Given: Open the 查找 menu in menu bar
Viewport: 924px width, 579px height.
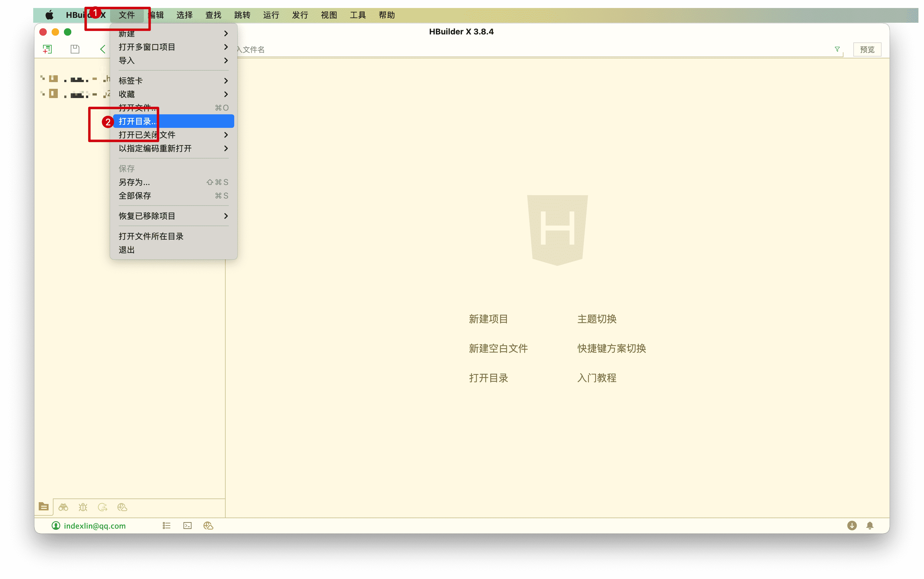Looking at the screenshot, I should pyautogui.click(x=213, y=15).
